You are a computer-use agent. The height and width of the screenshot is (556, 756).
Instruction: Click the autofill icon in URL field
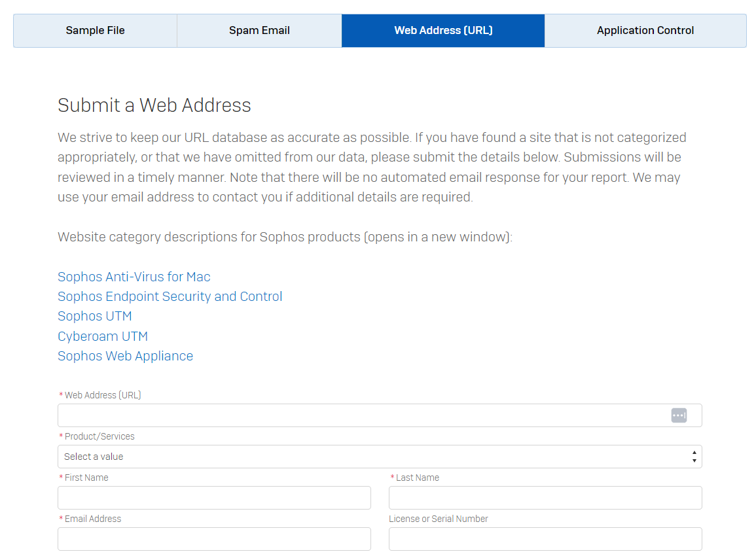tap(679, 415)
